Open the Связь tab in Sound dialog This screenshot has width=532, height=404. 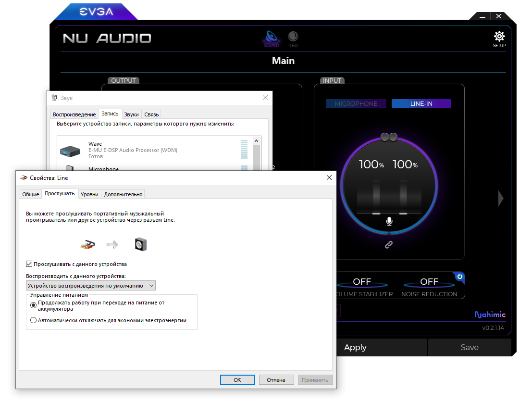point(151,114)
